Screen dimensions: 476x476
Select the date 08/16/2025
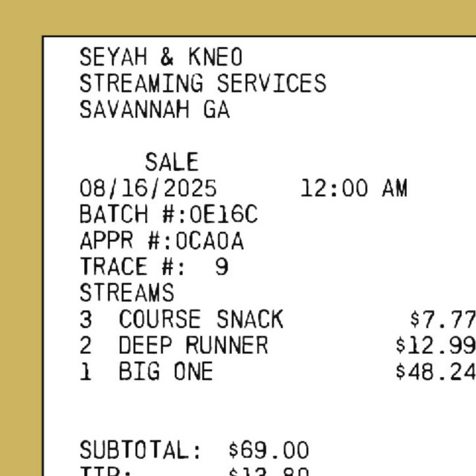148,188
